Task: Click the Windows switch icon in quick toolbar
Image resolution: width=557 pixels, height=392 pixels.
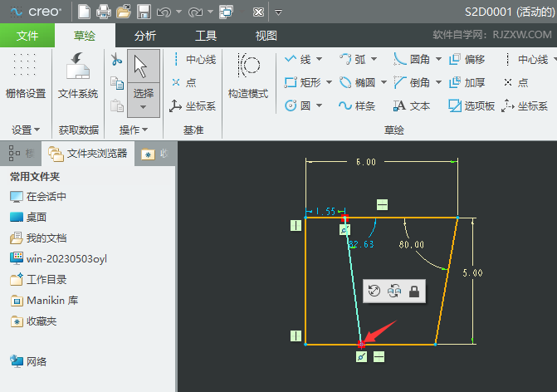Action: point(227,12)
